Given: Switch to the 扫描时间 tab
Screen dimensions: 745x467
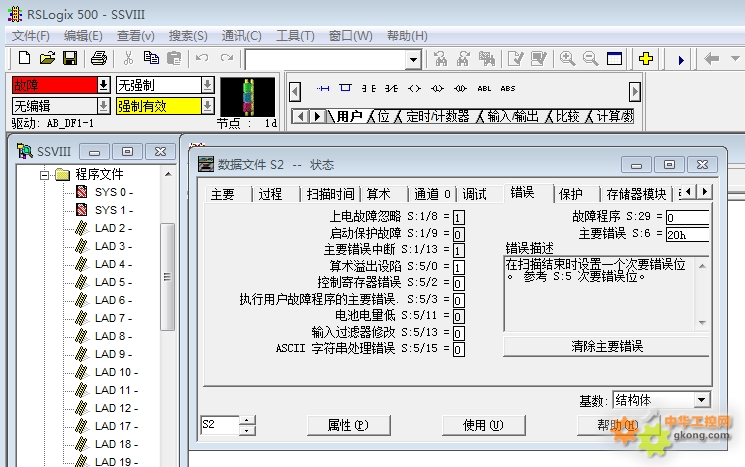Looking at the screenshot, I should click(x=331, y=194).
